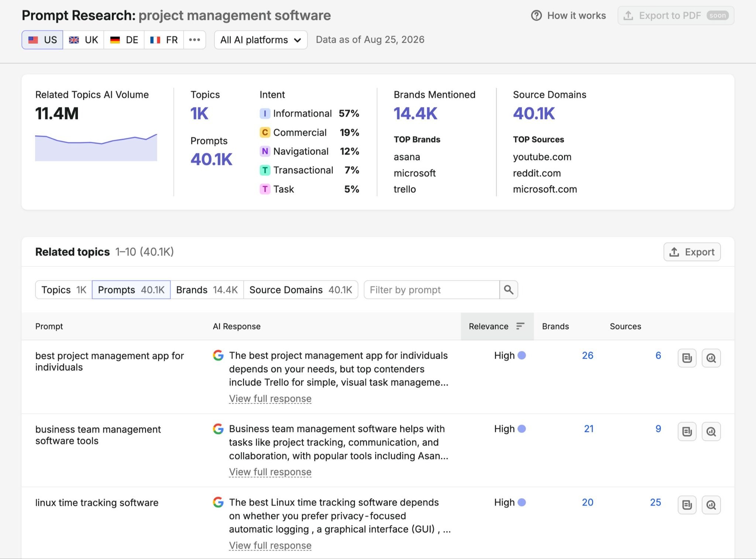Viewport: 756px width, 559px height.
Task: View full response for best project management app
Action: click(x=270, y=398)
